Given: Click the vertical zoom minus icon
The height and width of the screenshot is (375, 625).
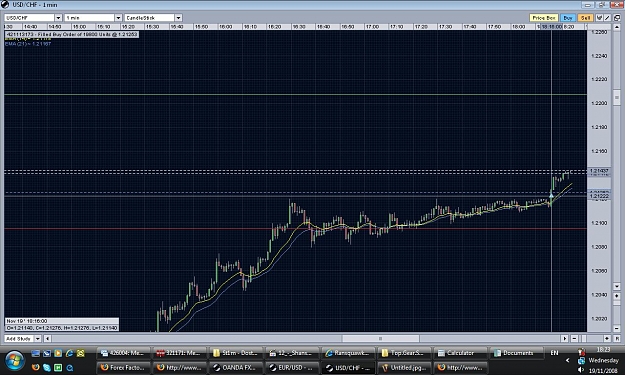Looking at the screenshot, I should tap(617, 328).
